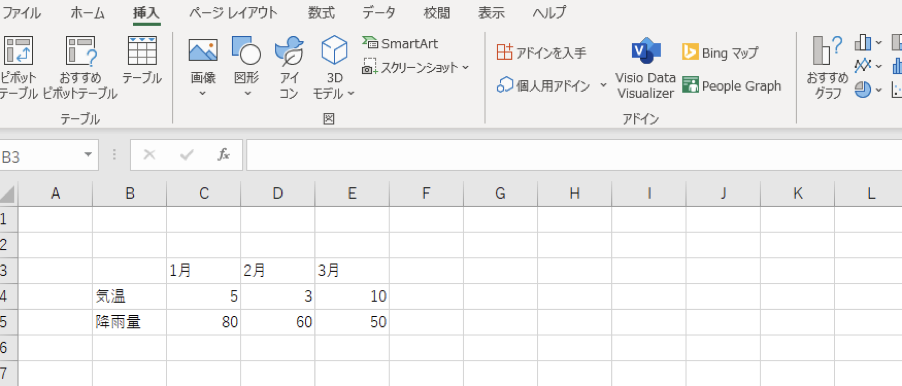This screenshot has width=902, height=386.
Task: Click アドインを入手 button
Action: tap(541, 53)
